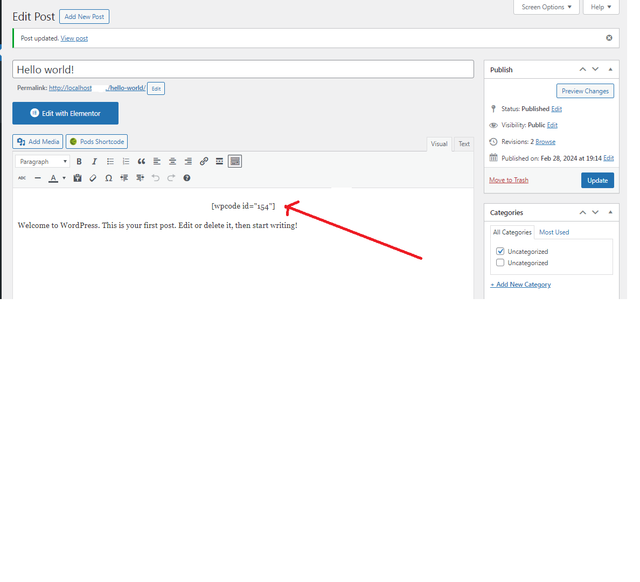640x582 pixels.
Task: Move the Categories panel down
Action: (x=596, y=212)
